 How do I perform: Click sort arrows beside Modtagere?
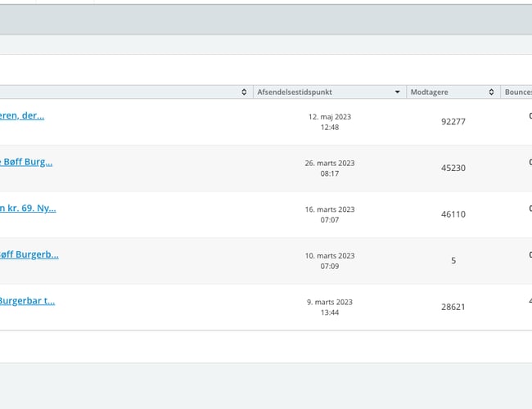(491, 92)
